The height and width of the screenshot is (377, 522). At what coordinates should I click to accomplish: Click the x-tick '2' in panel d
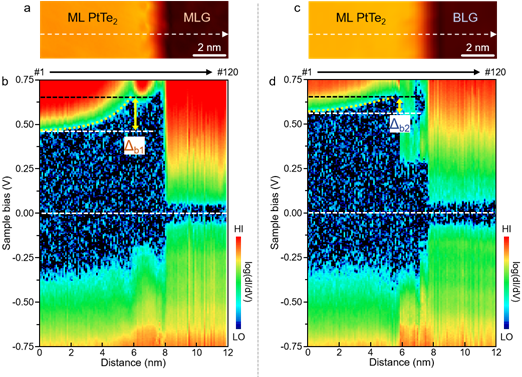339,353
